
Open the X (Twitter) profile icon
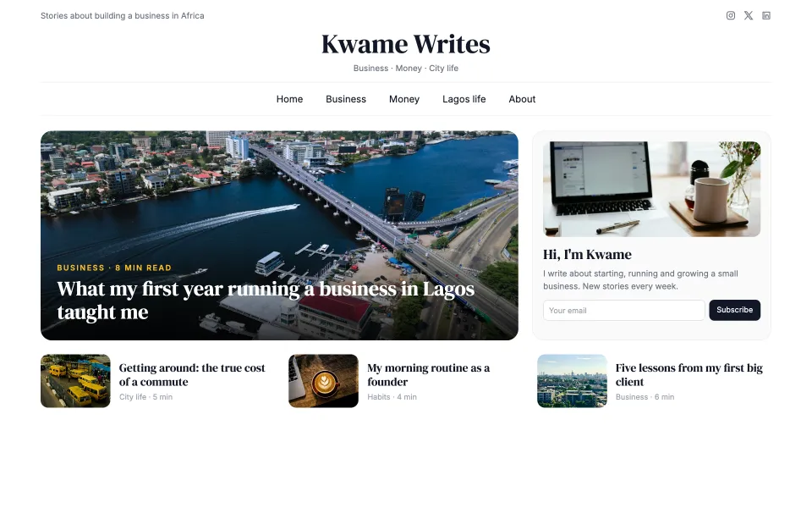pos(749,15)
